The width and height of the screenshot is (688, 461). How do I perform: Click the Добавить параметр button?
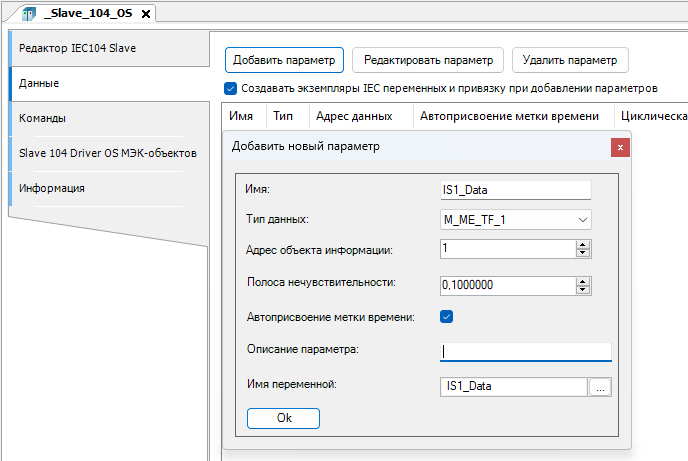tap(284, 60)
